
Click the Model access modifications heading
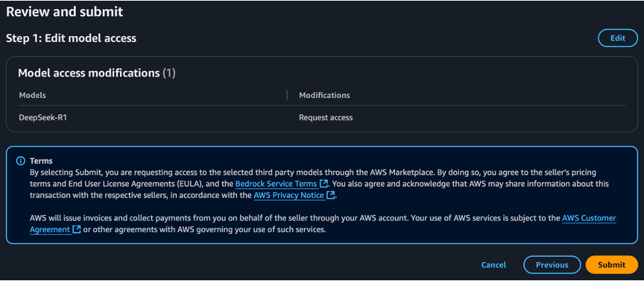[96, 73]
